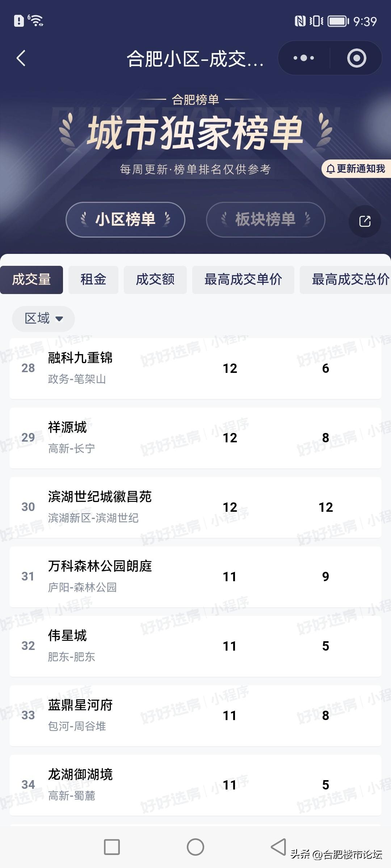
Task: Select the 成交量 tab
Action: point(31,280)
